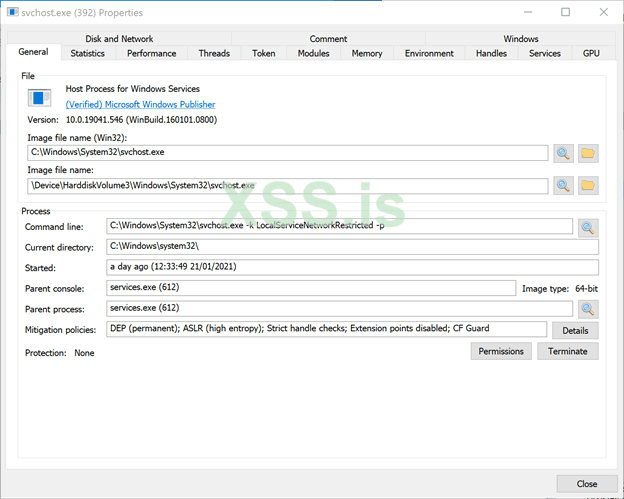Click the Started time field
The height and width of the screenshot is (499, 624).
click(352, 267)
